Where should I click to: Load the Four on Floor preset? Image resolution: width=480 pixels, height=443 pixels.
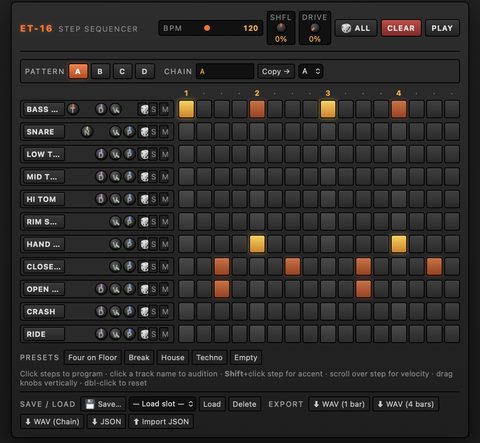coord(93,358)
